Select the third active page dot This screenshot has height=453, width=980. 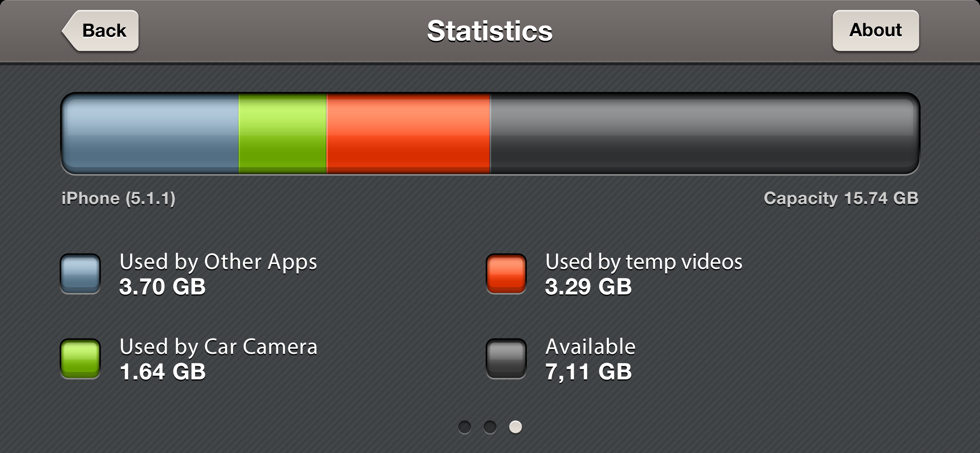[516, 427]
